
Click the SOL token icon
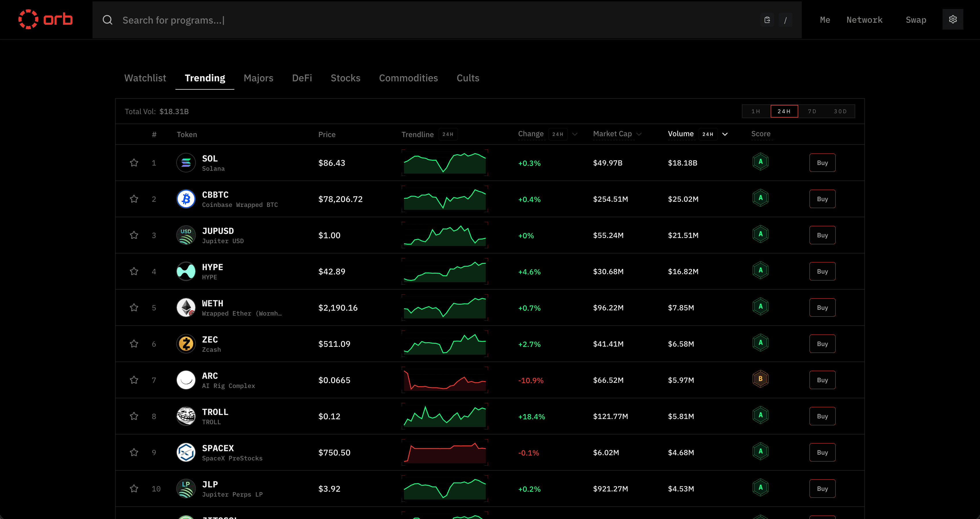(186, 163)
